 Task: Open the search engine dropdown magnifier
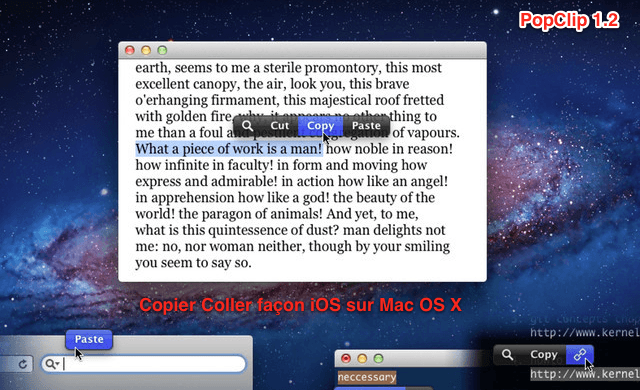pos(52,364)
